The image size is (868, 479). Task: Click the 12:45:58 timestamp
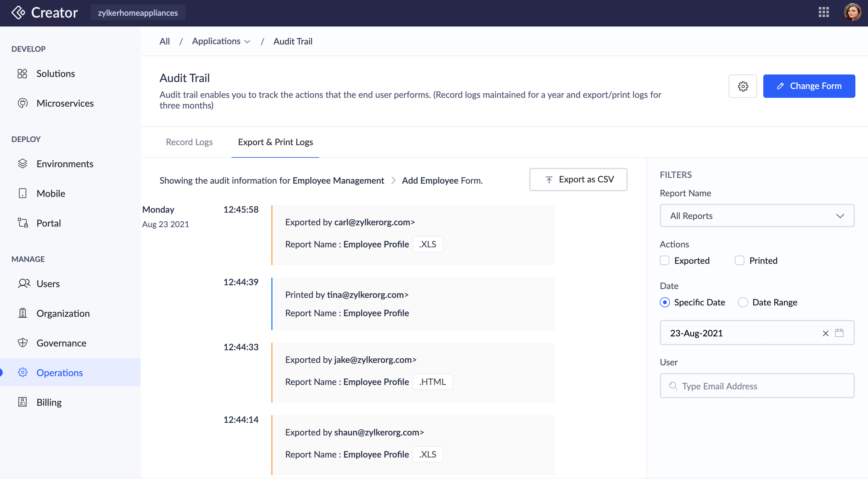[x=241, y=210]
